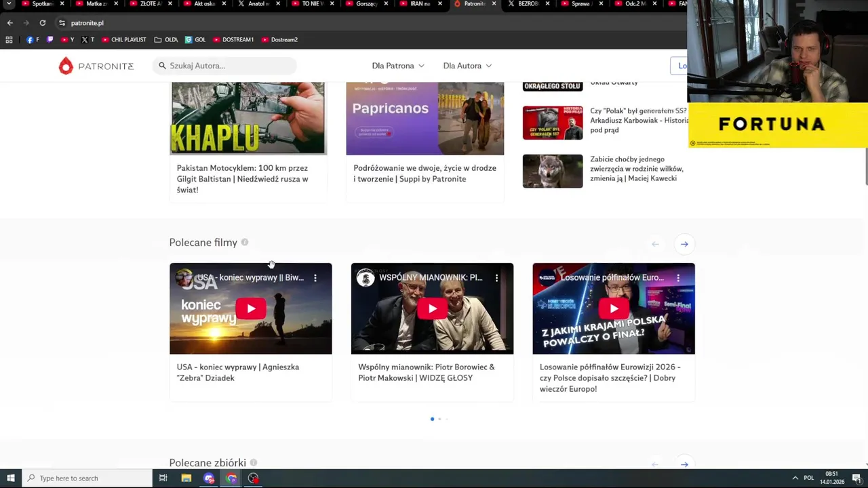Open more options on USA koniec wyprawy video
The height and width of the screenshot is (488, 868).
pyautogui.click(x=315, y=278)
